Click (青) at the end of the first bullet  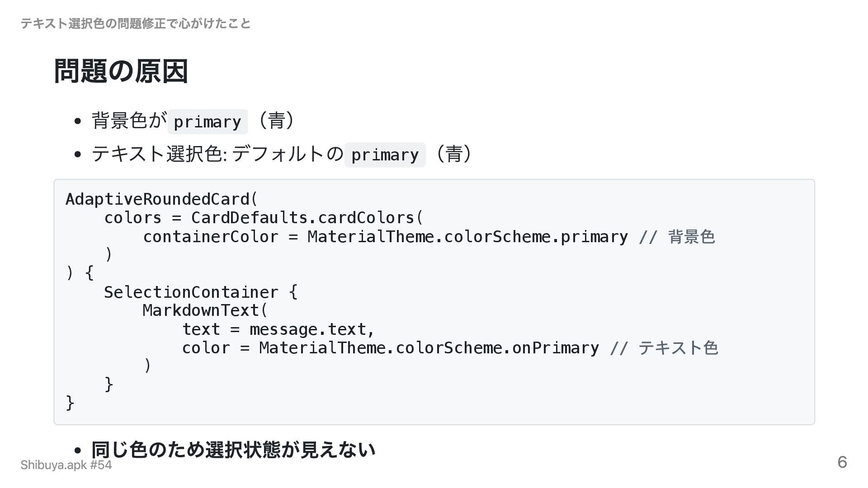coord(276,121)
